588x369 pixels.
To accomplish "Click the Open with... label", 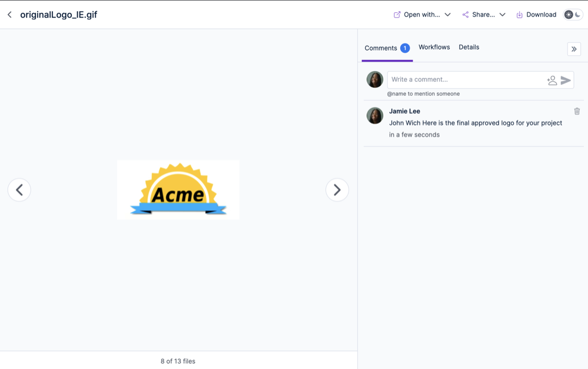I will [x=422, y=15].
